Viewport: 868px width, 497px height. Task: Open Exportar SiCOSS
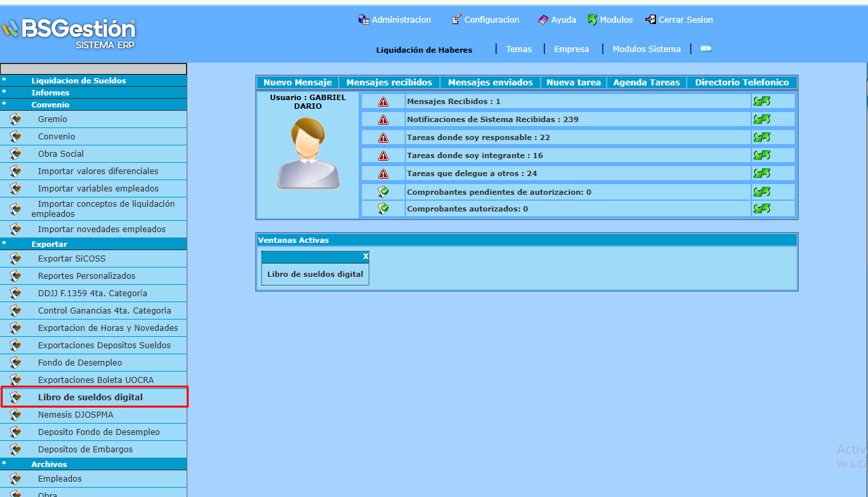[x=71, y=259]
